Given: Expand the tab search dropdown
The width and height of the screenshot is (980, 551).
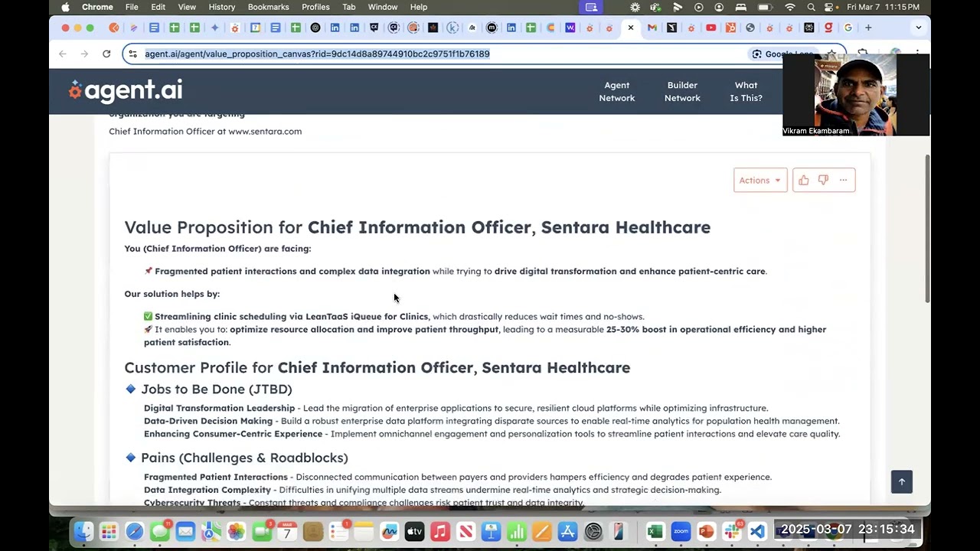Looking at the screenshot, I should (918, 28).
